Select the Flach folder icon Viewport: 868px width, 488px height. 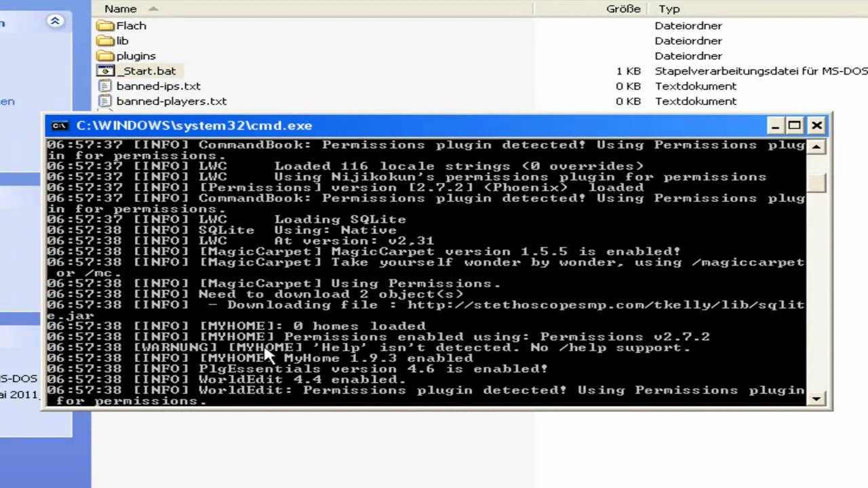pos(105,26)
